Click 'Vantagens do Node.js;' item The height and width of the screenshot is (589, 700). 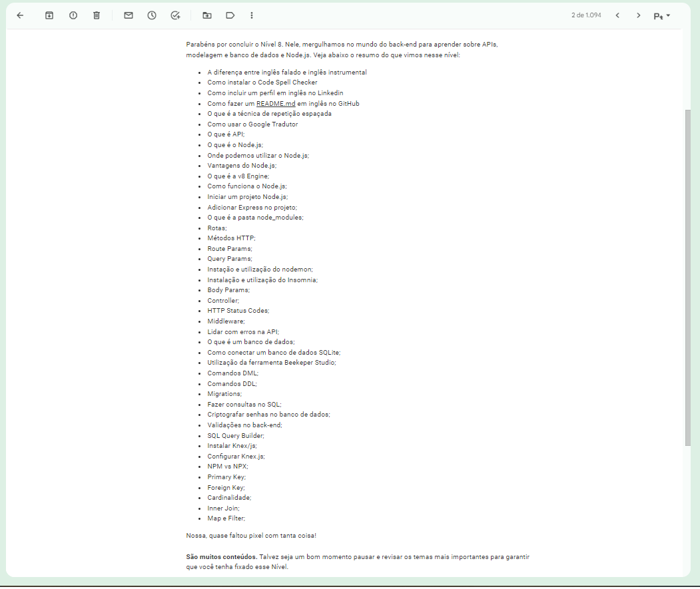coord(242,166)
